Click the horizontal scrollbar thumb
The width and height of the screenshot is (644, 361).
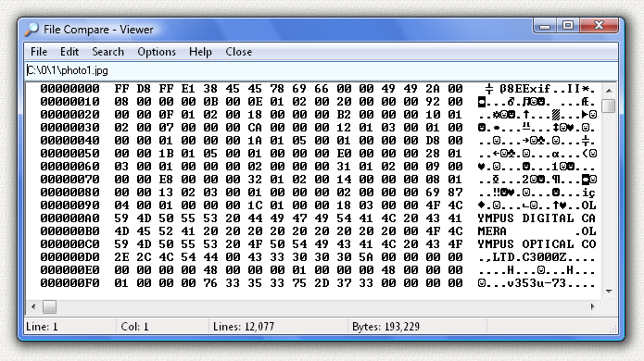pyautogui.click(x=49, y=306)
